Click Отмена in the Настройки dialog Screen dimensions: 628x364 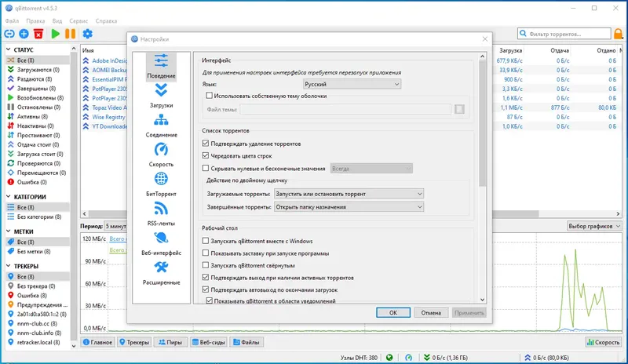click(431, 313)
